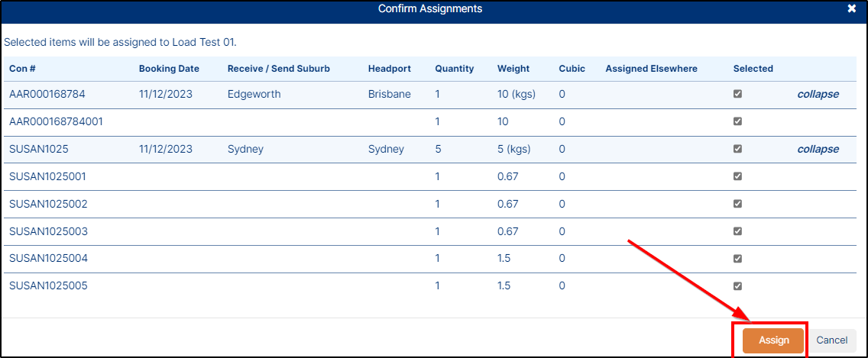Cancel the assignment confirmation
Screen dimensions: 868x358
click(x=832, y=340)
